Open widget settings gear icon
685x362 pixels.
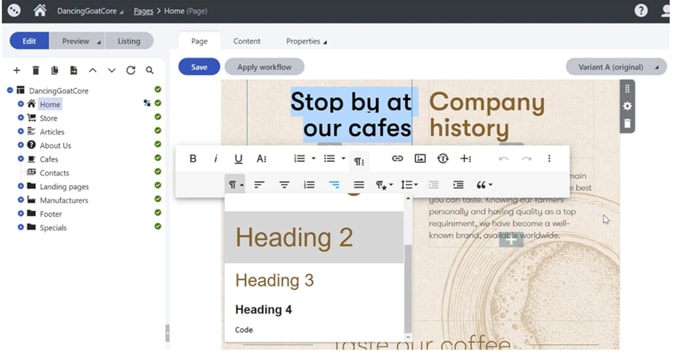click(627, 106)
